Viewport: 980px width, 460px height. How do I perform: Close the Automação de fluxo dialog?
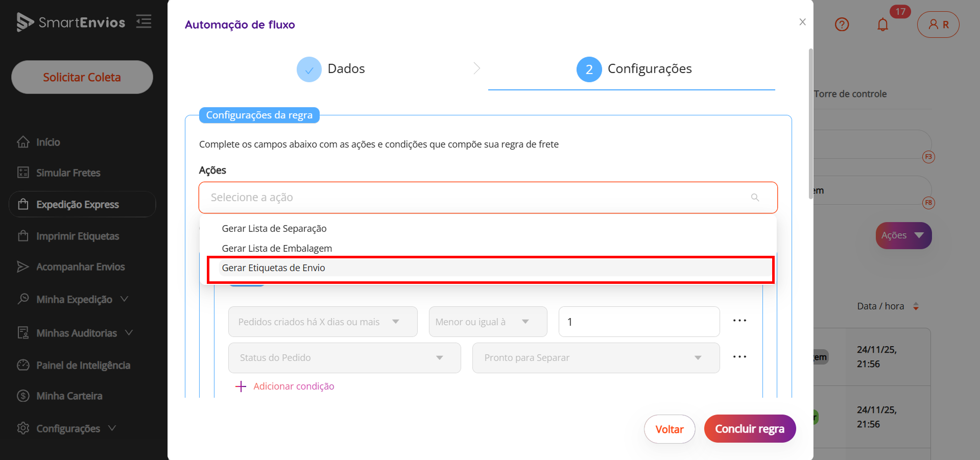(802, 22)
